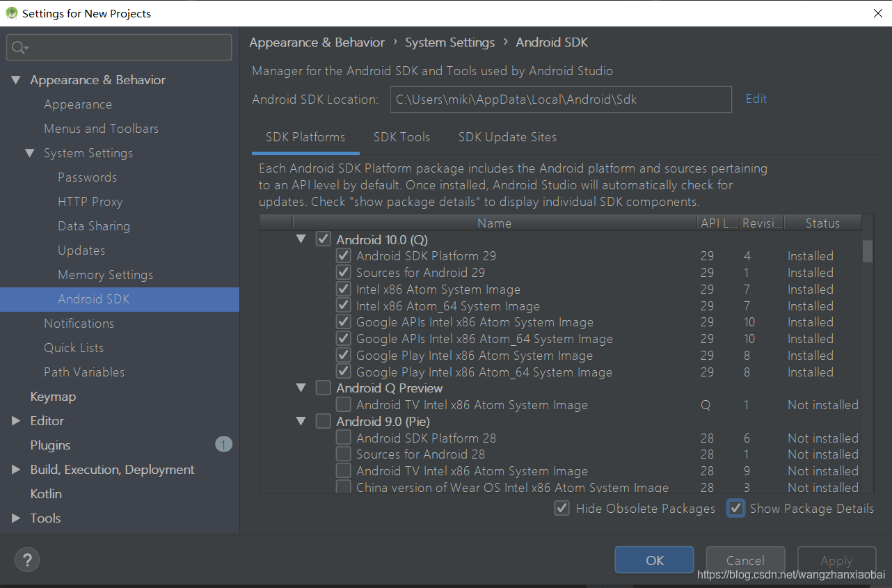Expand the Editor settings arrow
Image resolution: width=892 pixels, height=588 pixels.
point(15,421)
